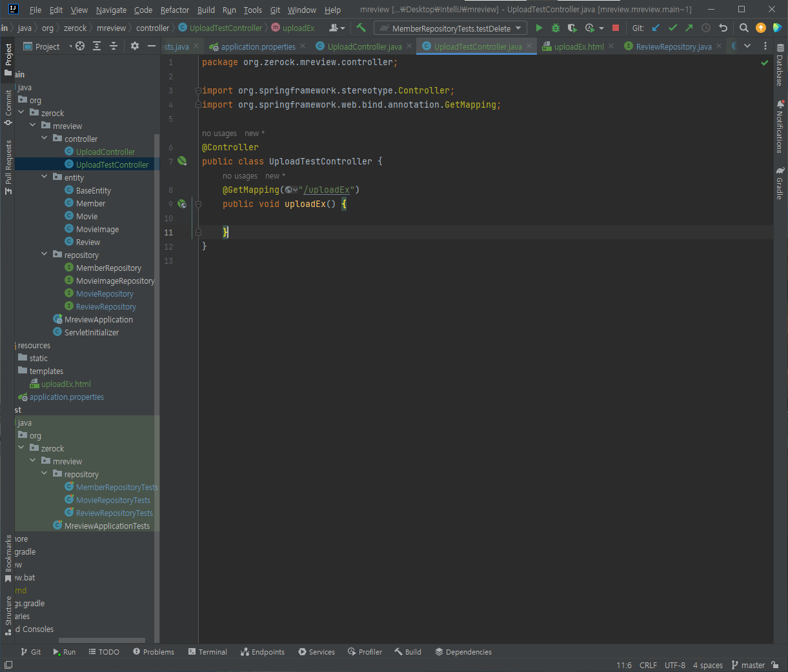Collapse the controller package in the tree
The height and width of the screenshot is (672, 788).
point(45,138)
